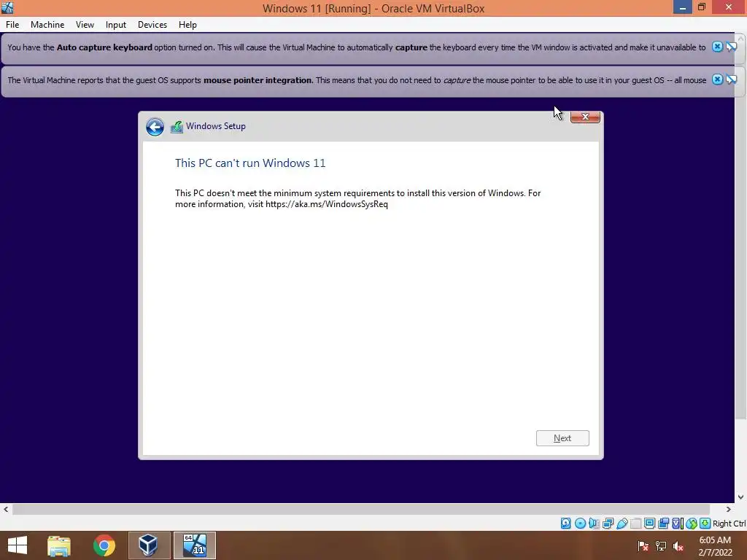The width and height of the screenshot is (747, 560).
Task: Click the optical disk indicator icon
Action: coord(580,524)
